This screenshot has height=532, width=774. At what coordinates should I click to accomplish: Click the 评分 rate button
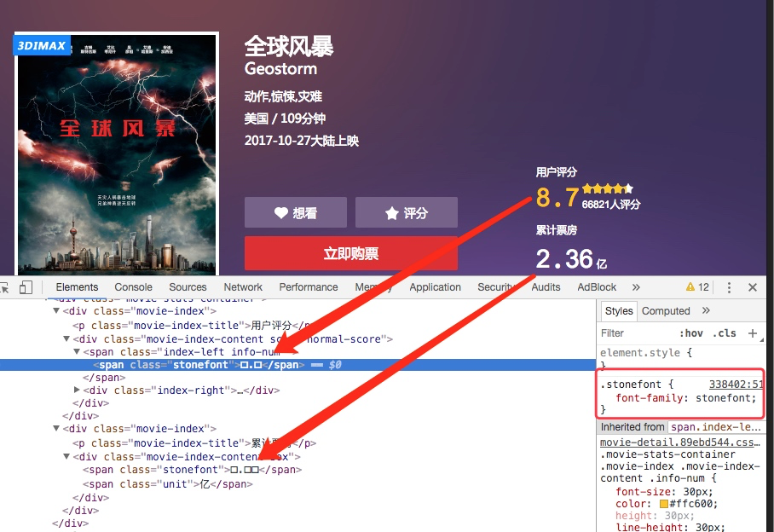click(407, 212)
